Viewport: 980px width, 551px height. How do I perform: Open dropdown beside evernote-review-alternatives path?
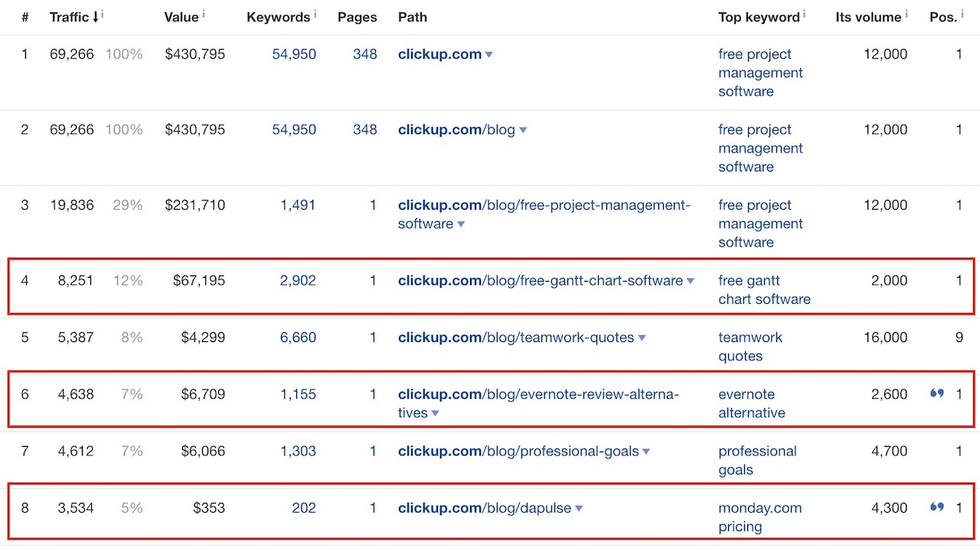435,414
